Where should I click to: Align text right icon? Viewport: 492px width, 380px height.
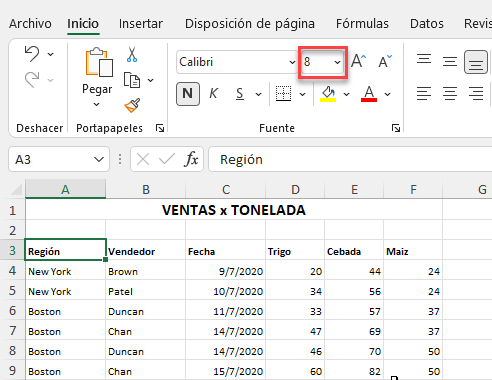point(476,94)
